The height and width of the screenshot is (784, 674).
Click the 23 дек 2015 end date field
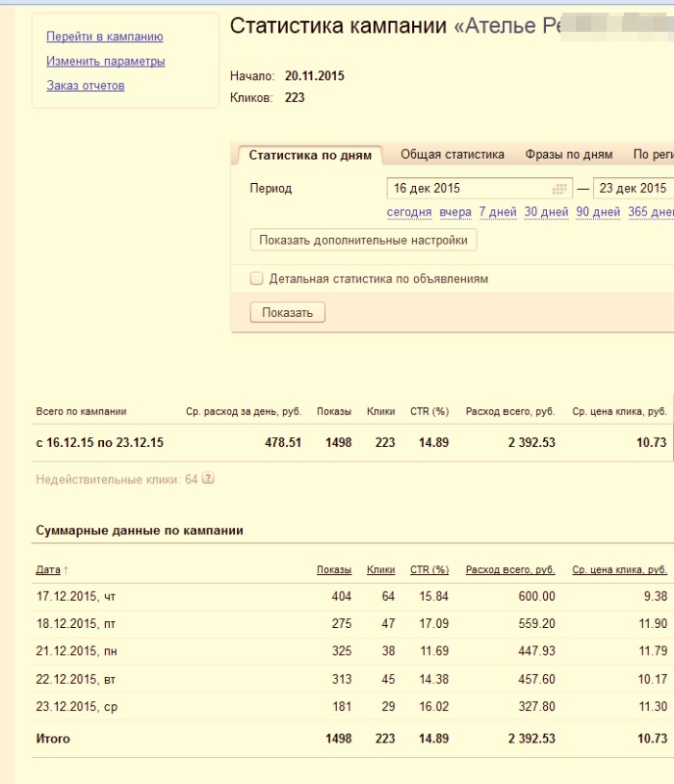coord(633,189)
